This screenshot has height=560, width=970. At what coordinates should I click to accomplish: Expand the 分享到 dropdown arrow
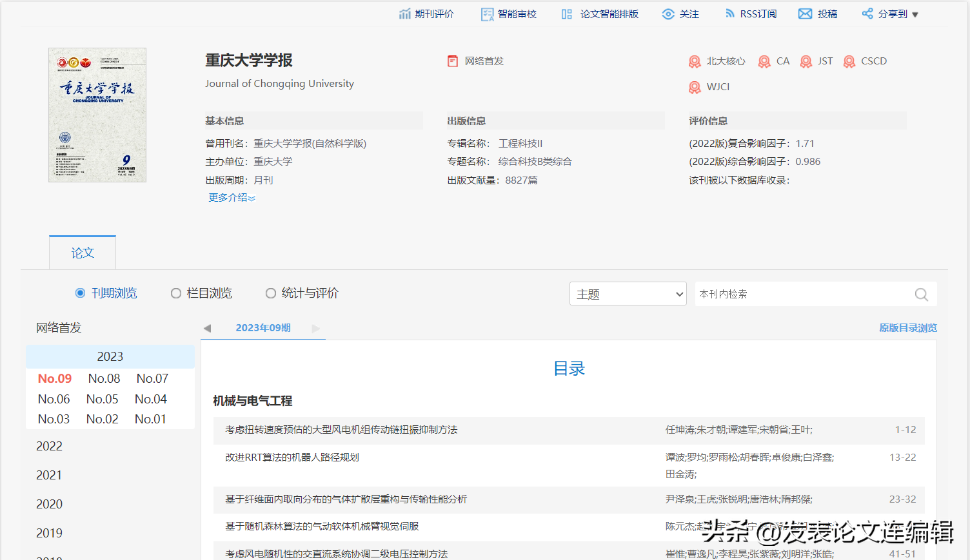915,15
